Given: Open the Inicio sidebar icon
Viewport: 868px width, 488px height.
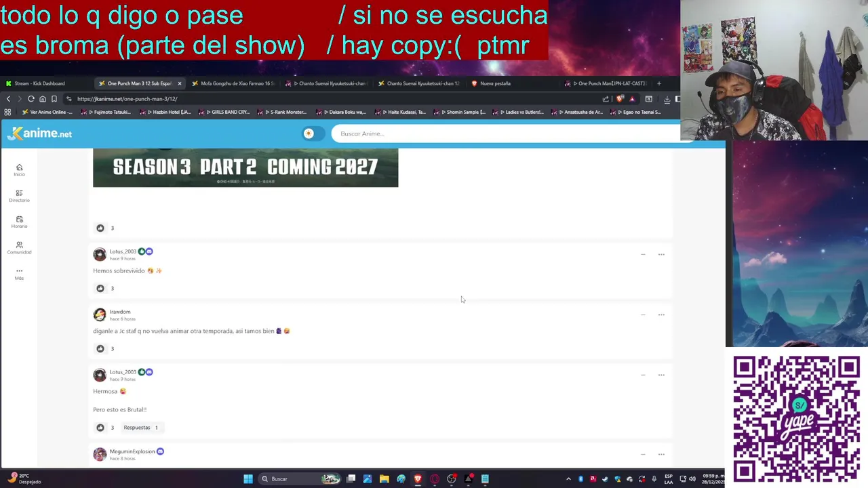Looking at the screenshot, I should click(x=19, y=169).
